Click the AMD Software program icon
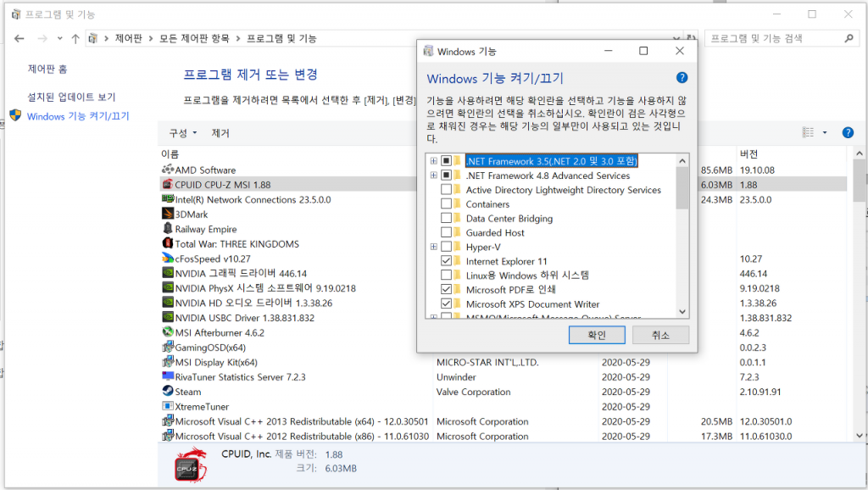The height and width of the screenshot is (490, 868). (168, 170)
